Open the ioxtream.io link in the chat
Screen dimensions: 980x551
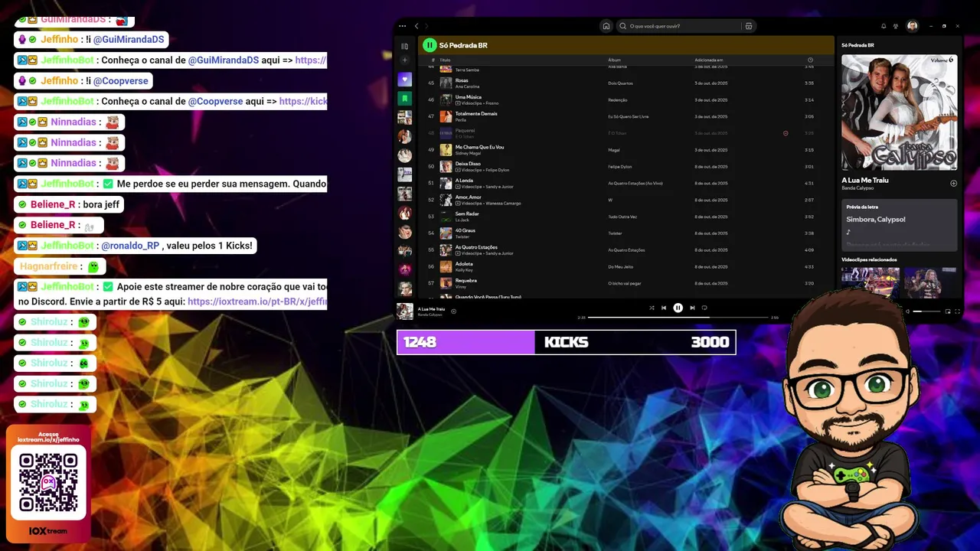(257, 302)
